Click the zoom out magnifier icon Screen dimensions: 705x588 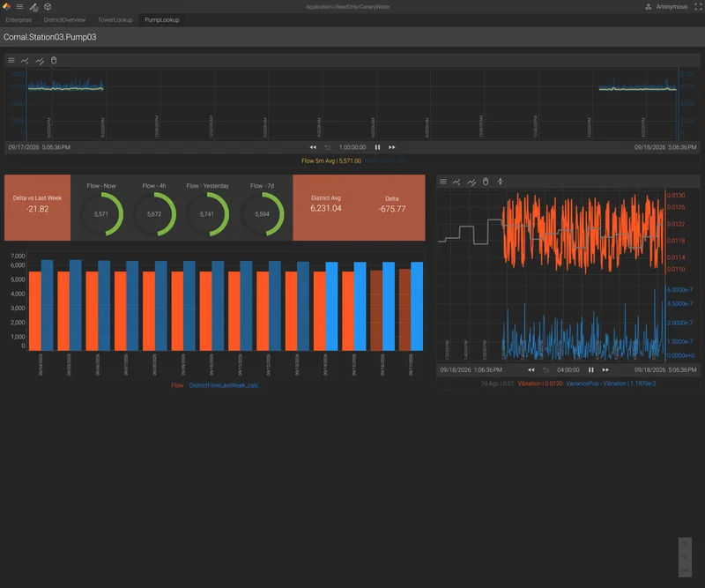click(685, 557)
